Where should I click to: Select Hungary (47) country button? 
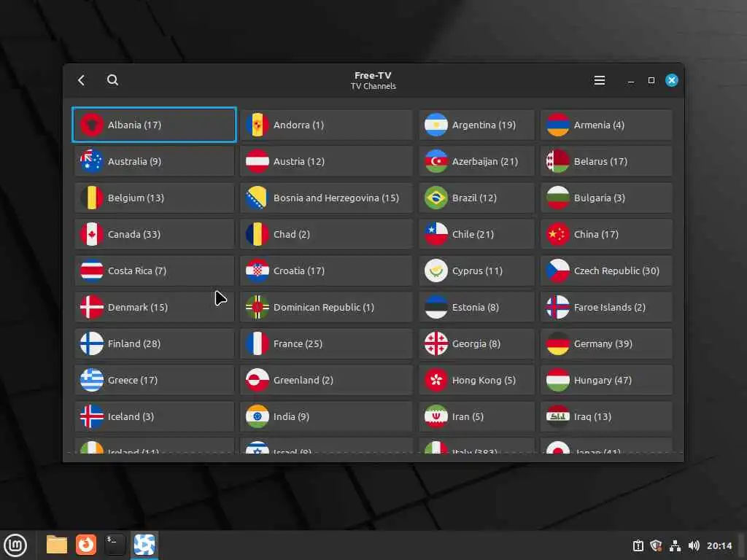coord(606,380)
